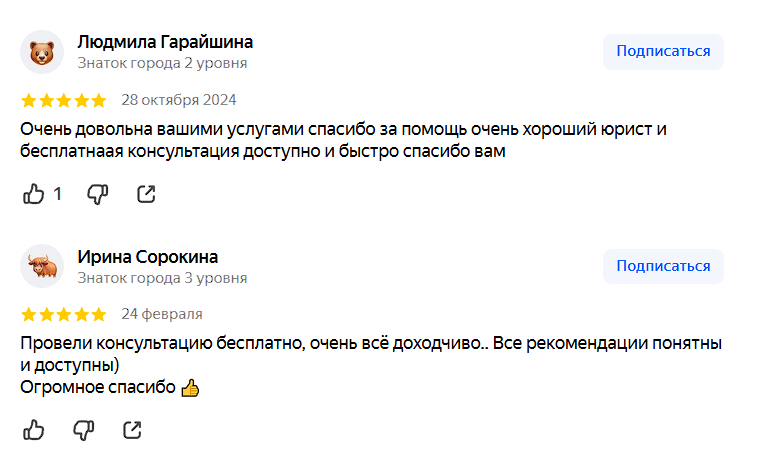The image size is (757, 459).
Task: Subscribe to Ирина Сорокина
Action: (663, 266)
